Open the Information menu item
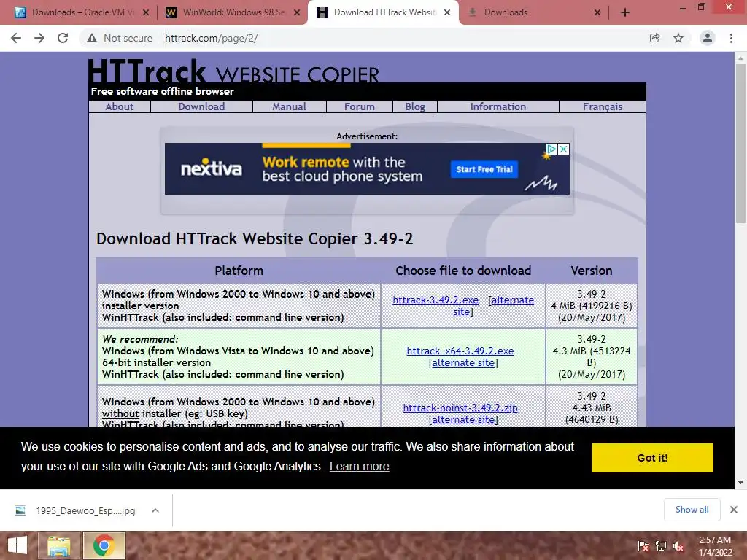Viewport: 747px width, 560px height. click(498, 106)
